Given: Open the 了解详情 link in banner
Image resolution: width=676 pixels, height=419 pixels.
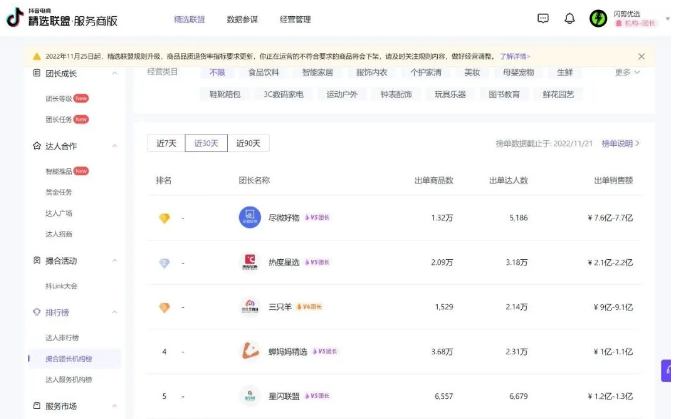Looking at the screenshot, I should click(x=515, y=56).
